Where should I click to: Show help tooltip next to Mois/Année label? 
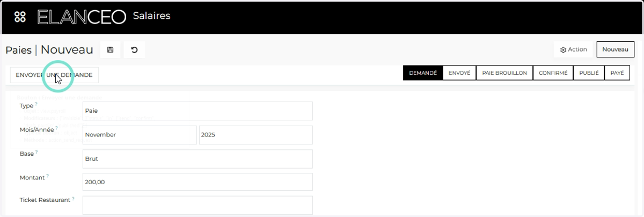pyautogui.click(x=56, y=128)
